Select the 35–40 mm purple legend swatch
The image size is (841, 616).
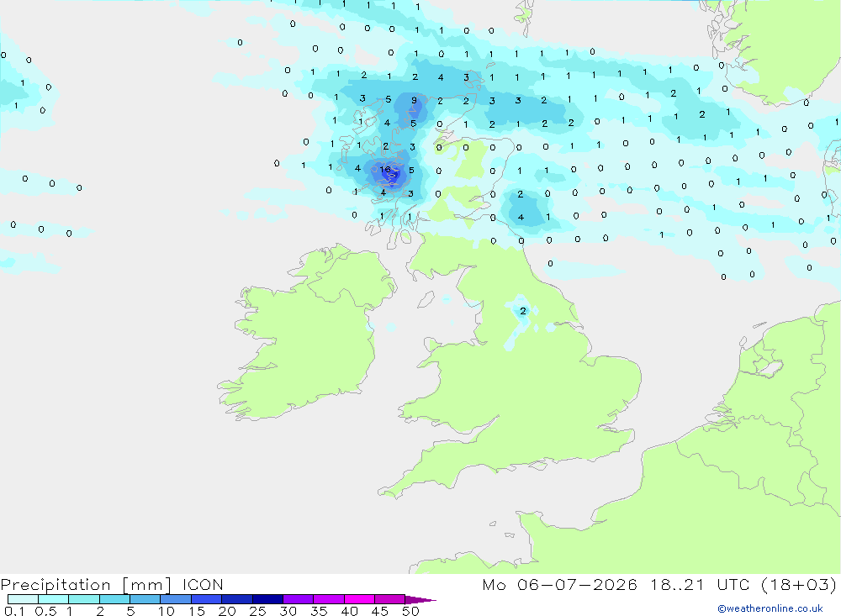click(x=329, y=599)
